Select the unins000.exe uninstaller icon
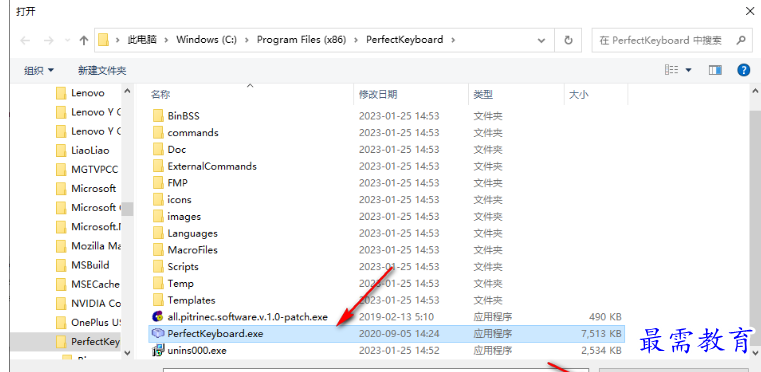The height and width of the screenshot is (372, 761). 158,350
